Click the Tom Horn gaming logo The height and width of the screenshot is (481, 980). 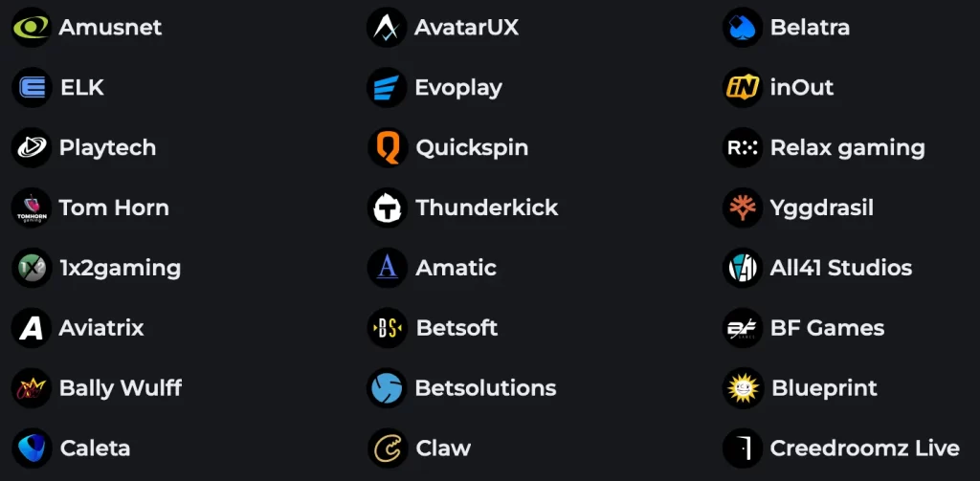[32, 208]
